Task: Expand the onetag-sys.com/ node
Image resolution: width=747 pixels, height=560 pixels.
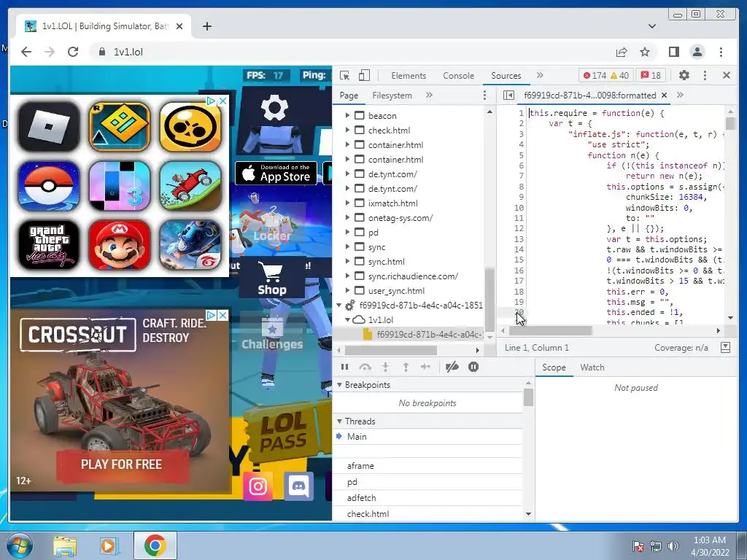Action: tap(347, 217)
